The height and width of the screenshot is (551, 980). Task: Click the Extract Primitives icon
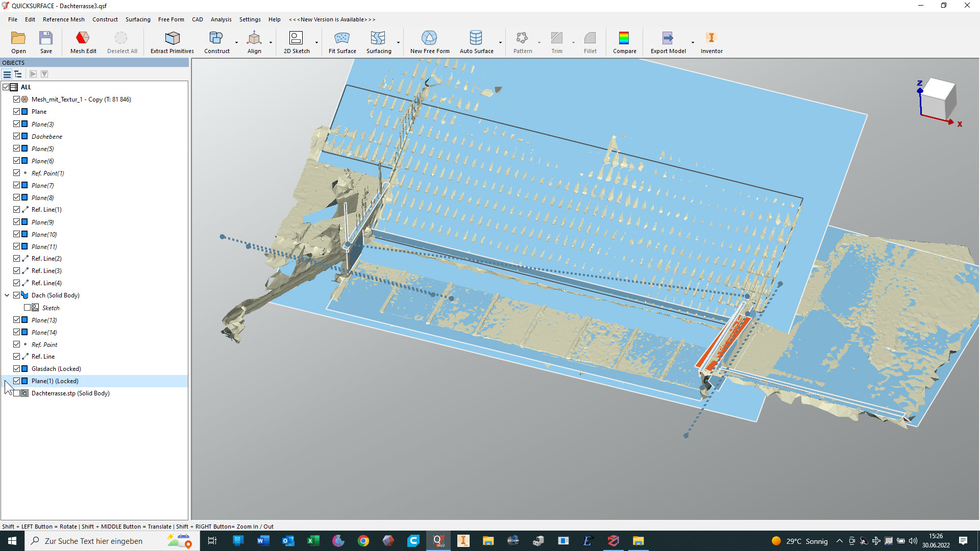click(x=172, y=42)
